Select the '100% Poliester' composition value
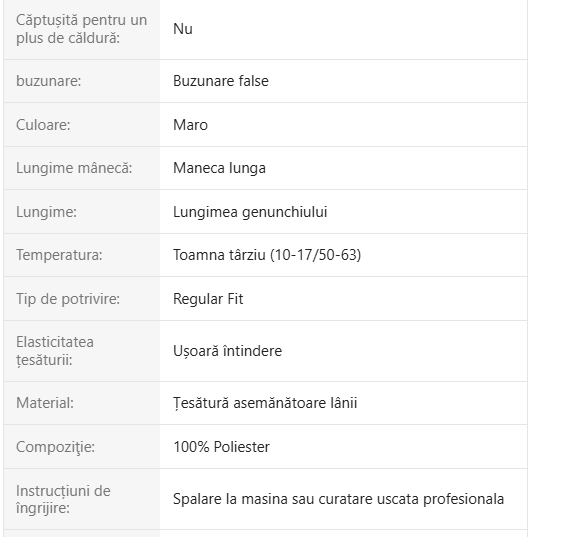 tap(221, 447)
